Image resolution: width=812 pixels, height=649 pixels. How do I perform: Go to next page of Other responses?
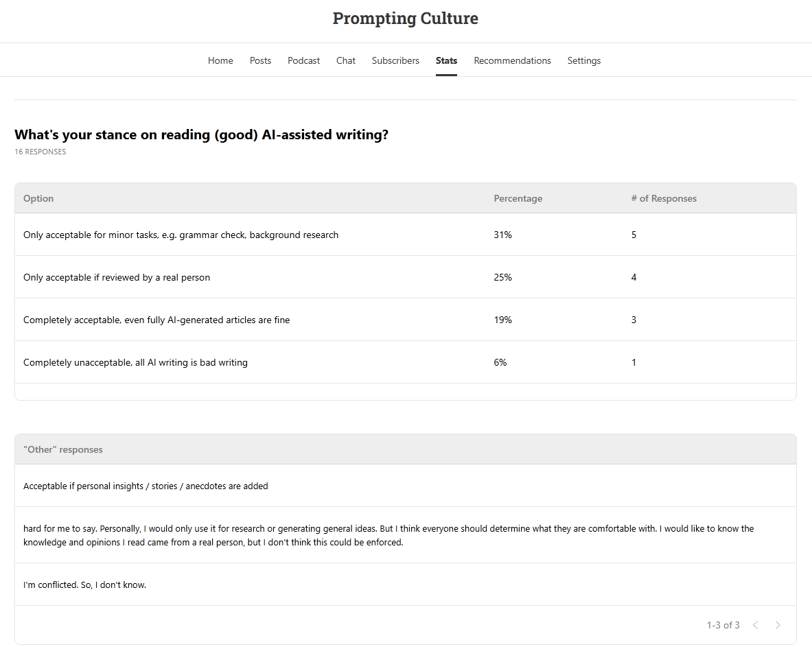pyautogui.click(x=777, y=625)
